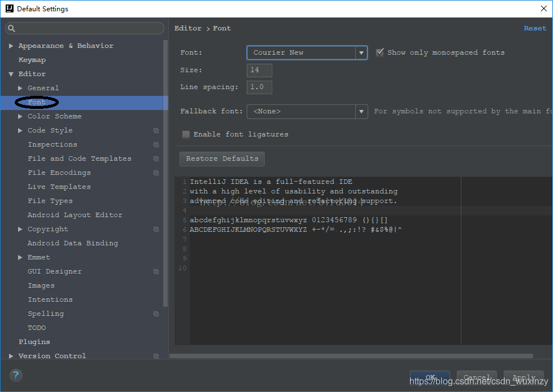The height and width of the screenshot is (392, 554).
Task: Open File Types settings
Action: [50, 201]
